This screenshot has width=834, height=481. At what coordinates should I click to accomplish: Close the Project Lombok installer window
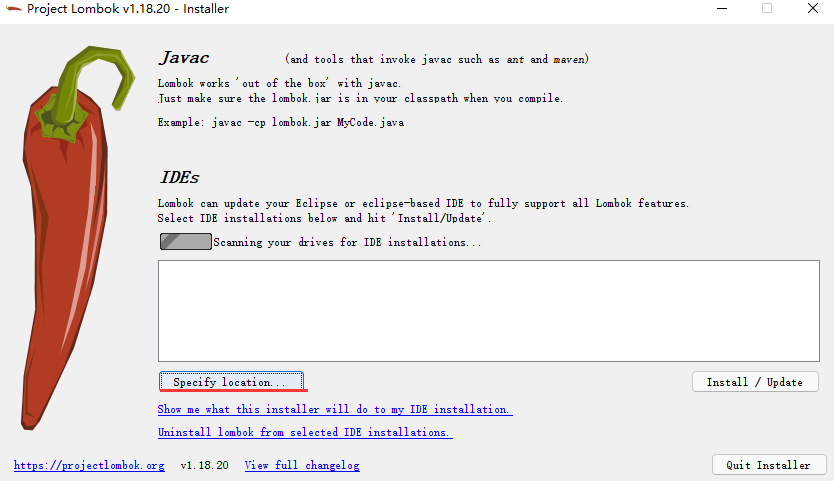coord(813,9)
